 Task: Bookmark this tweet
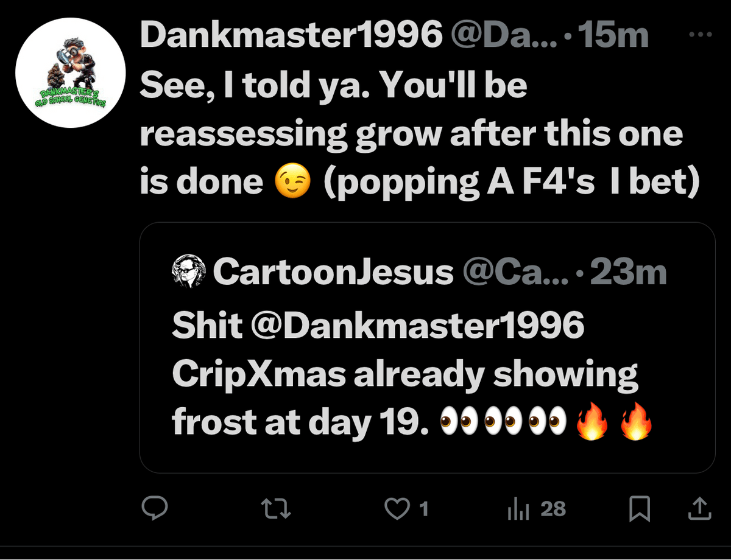pos(640,509)
